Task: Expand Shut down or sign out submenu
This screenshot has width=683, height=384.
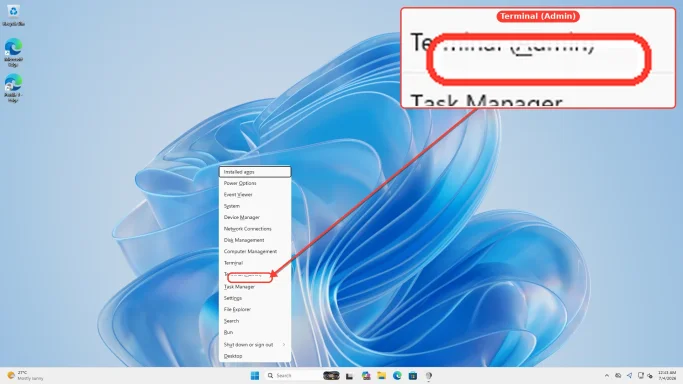Action: click(x=255, y=344)
